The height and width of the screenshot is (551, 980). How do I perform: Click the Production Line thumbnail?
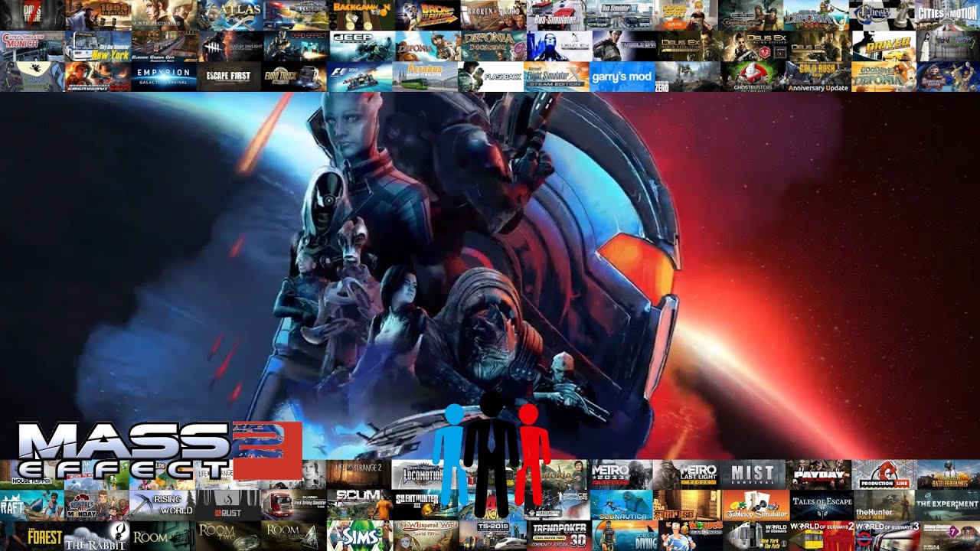click(884, 474)
